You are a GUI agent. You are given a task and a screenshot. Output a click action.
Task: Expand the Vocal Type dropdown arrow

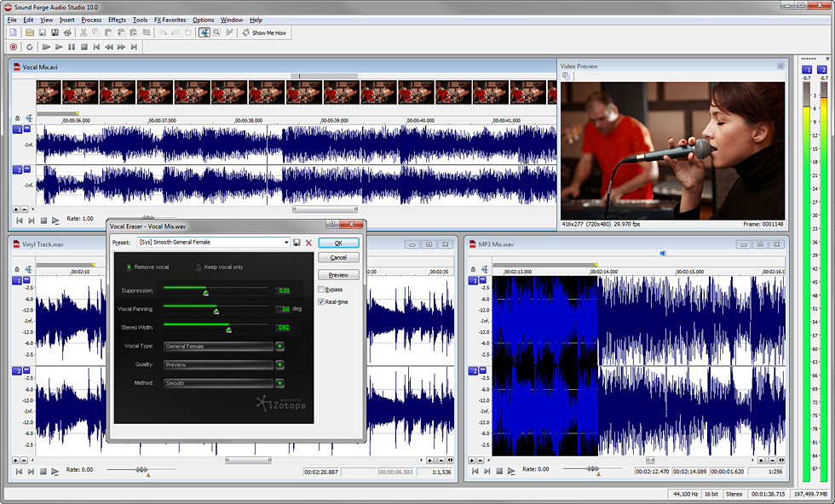point(279,346)
